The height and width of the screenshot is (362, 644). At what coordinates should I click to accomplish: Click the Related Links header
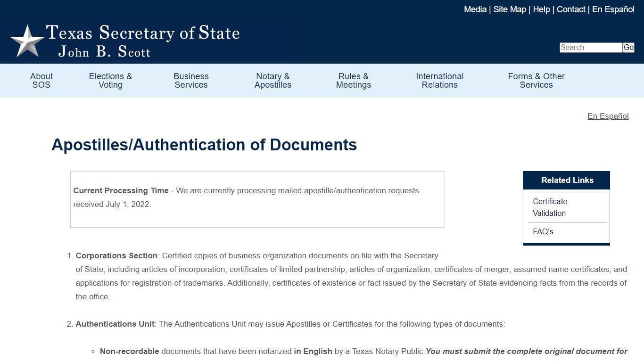pyautogui.click(x=567, y=180)
